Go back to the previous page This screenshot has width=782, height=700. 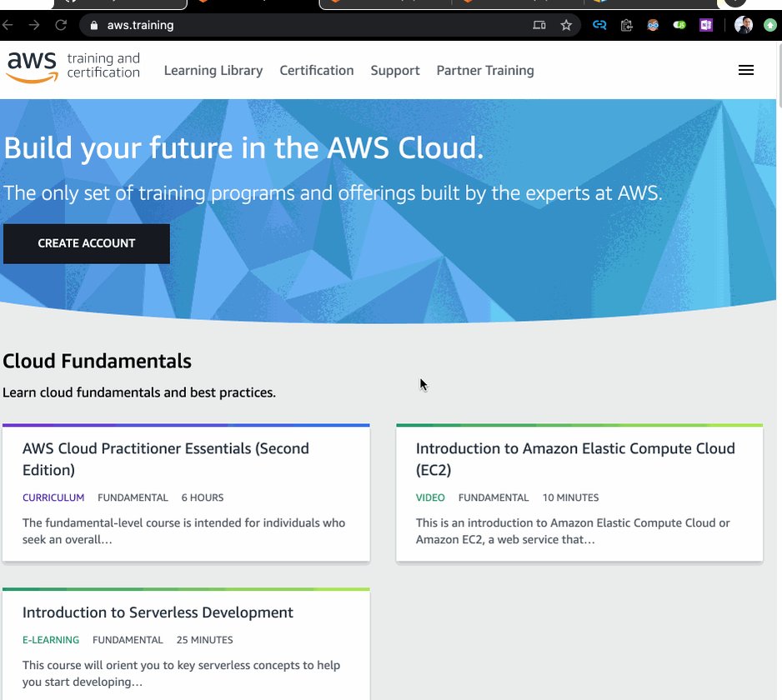click(x=7, y=25)
